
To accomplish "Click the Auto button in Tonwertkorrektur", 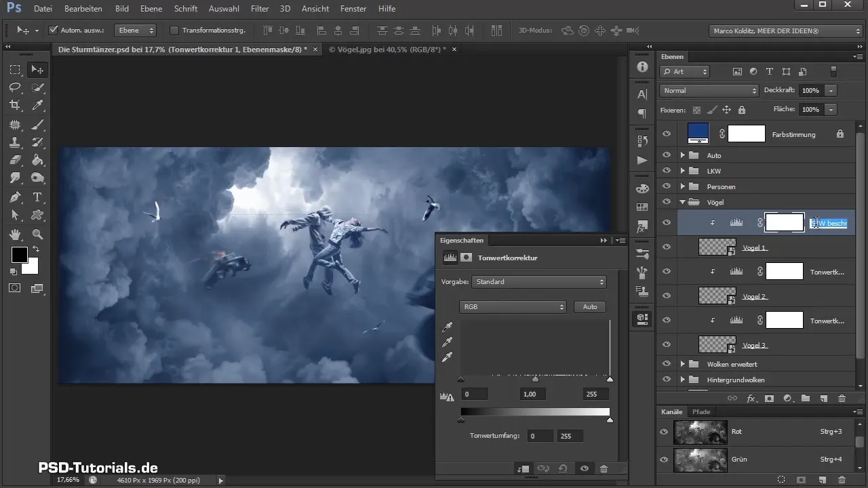I will point(590,307).
